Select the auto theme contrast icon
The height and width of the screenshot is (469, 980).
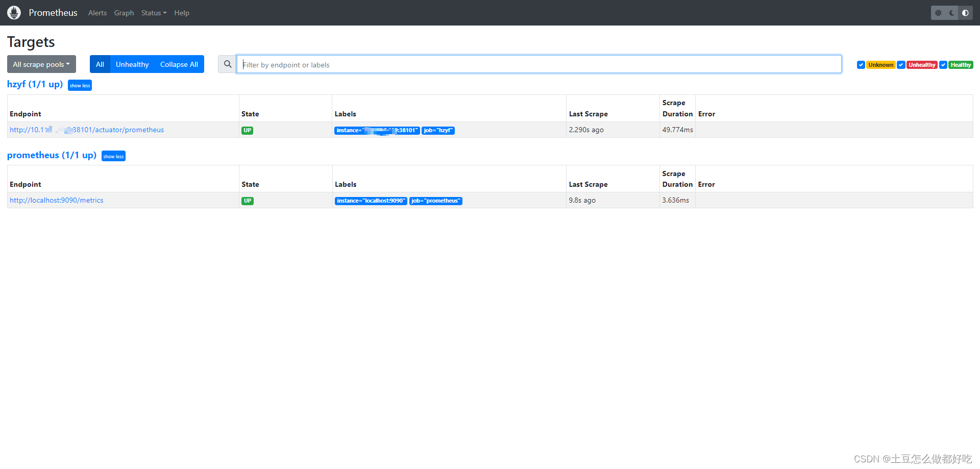click(x=965, y=13)
